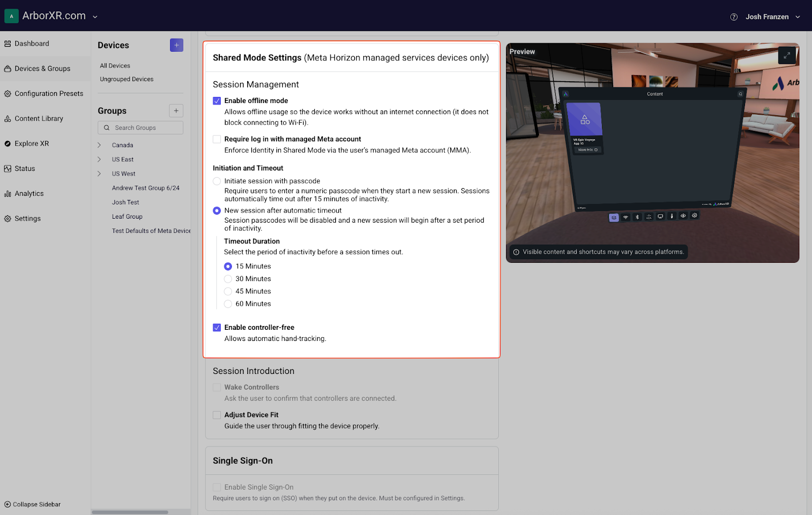Image resolution: width=812 pixels, height=515 pixels.
Task: Click the settings gear in preview toolbar
Action: pos(695,215)
